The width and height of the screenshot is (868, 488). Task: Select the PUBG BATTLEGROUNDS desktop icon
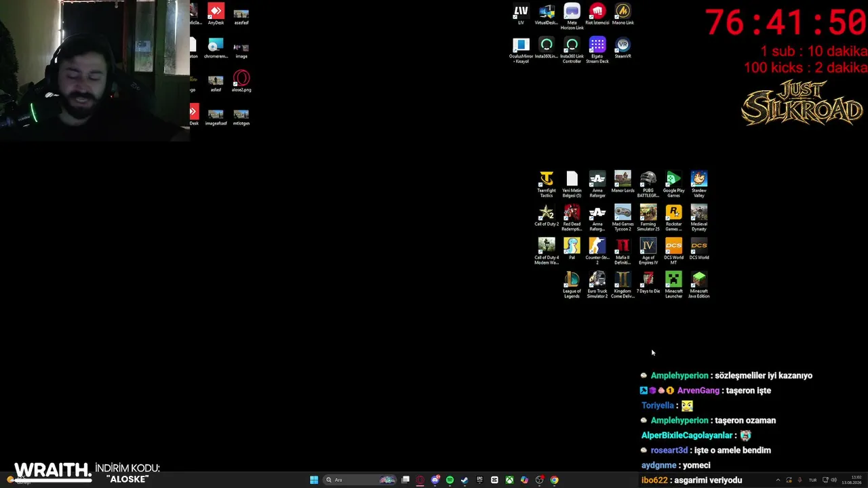coord(648,184)
